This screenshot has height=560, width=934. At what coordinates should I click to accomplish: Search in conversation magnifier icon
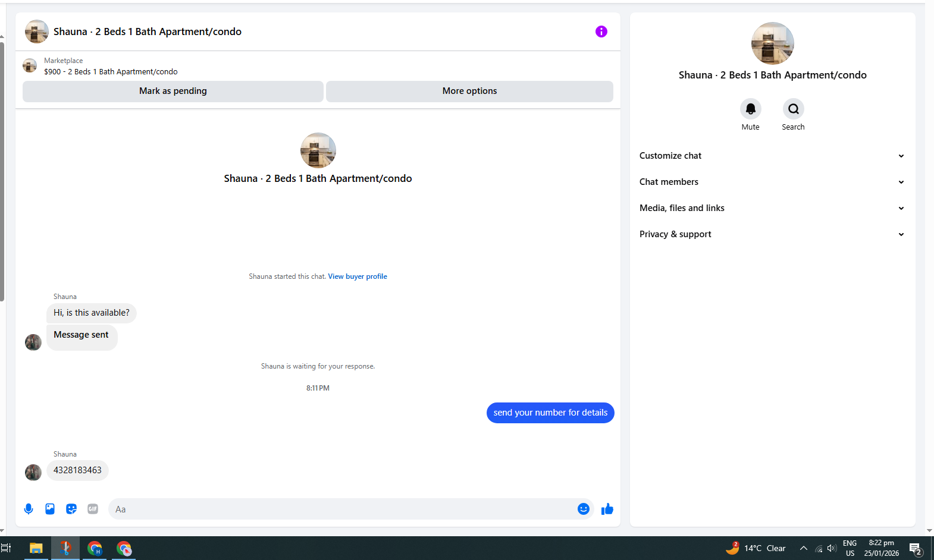coord(793,109)
